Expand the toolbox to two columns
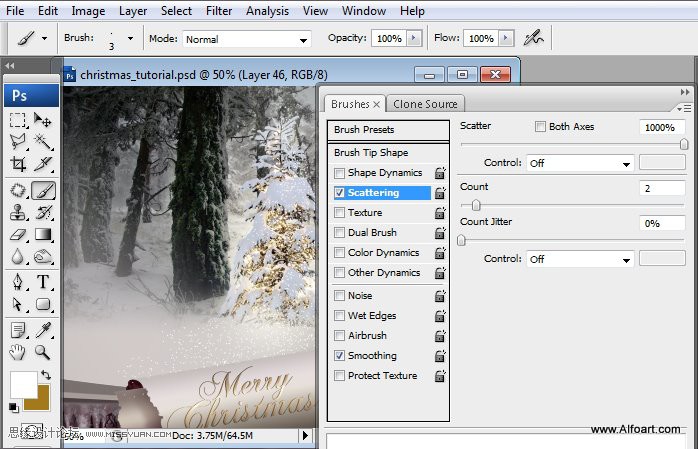This screenshot has height=449, width=698. pos(10,66)
